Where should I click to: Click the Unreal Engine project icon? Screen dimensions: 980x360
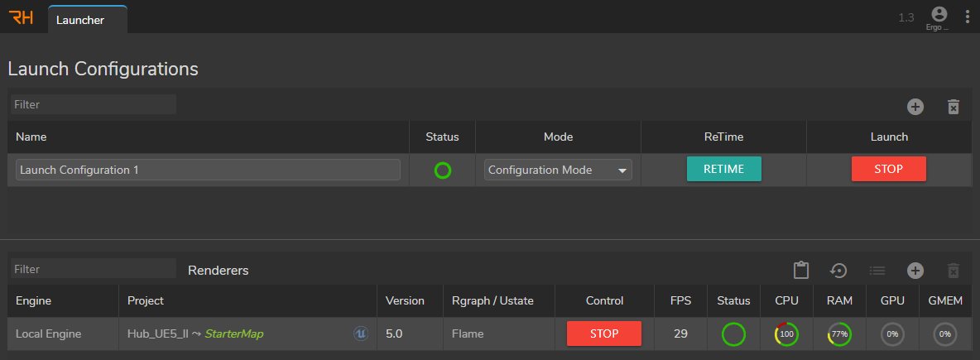361,334
